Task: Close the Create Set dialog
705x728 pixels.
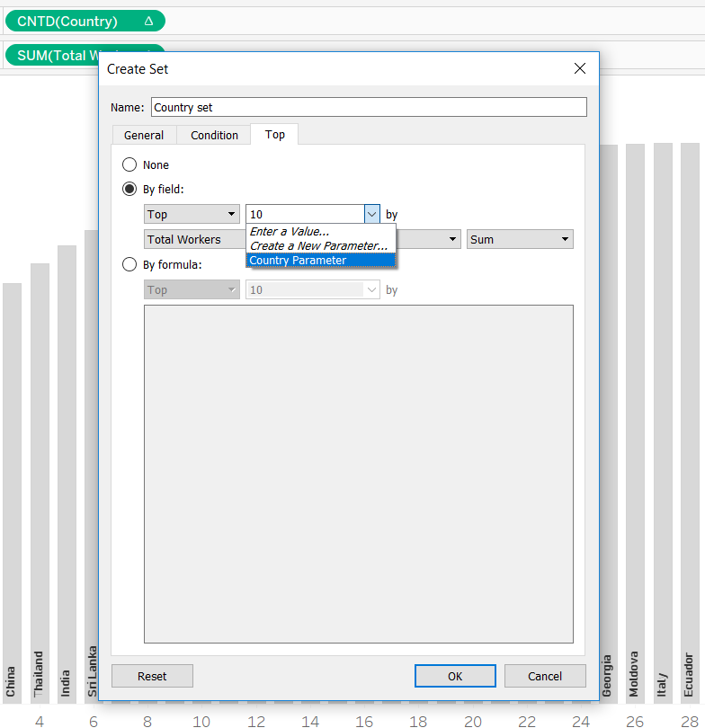Action: coord(580,68)
